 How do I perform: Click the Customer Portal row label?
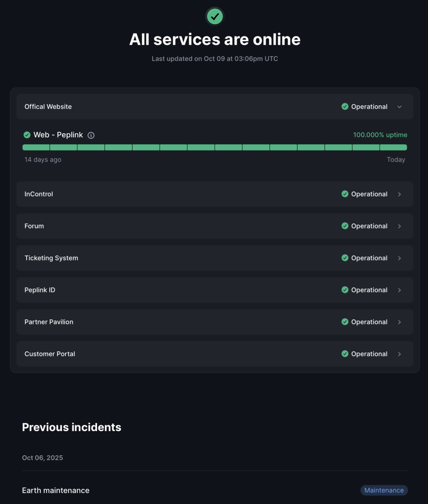point(50,354)
